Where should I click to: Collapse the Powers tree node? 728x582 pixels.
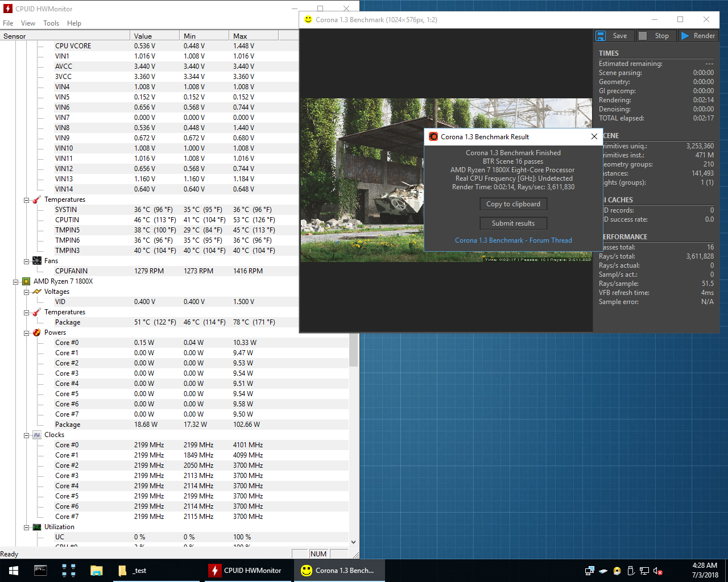coord(27,332)
